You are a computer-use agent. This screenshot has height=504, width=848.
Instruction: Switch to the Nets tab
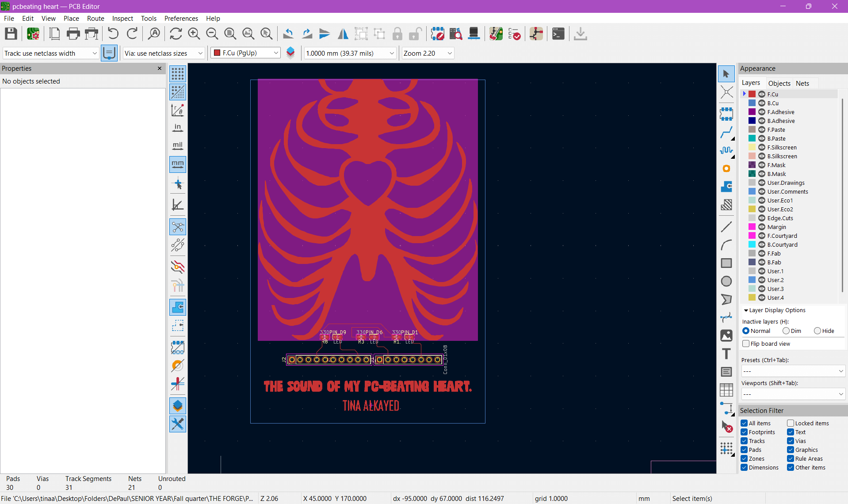802,83
